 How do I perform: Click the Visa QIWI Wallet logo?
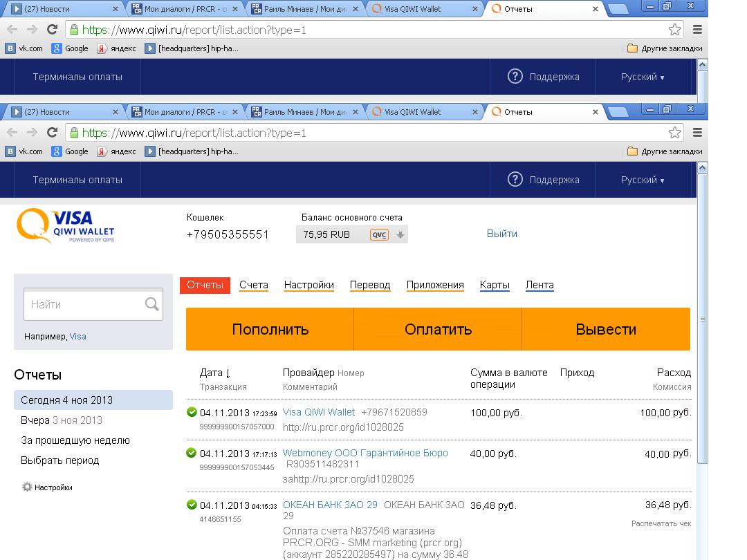[x=65, y=225]
